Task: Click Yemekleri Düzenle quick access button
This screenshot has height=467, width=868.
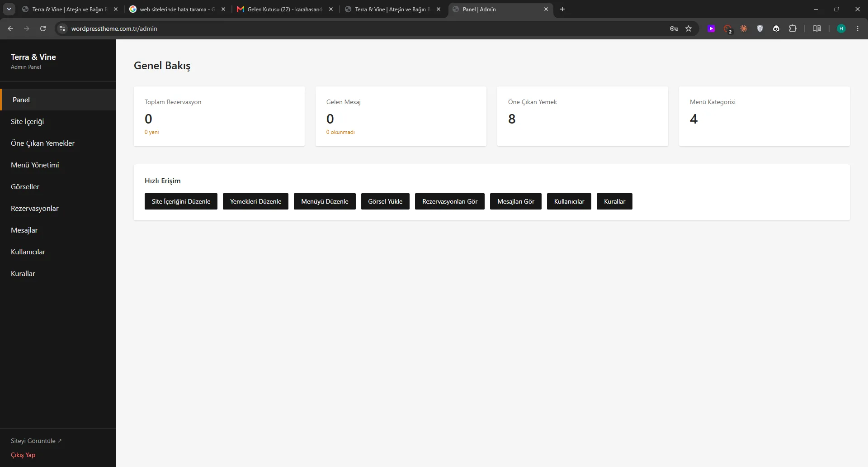Action: click(255, 201)
